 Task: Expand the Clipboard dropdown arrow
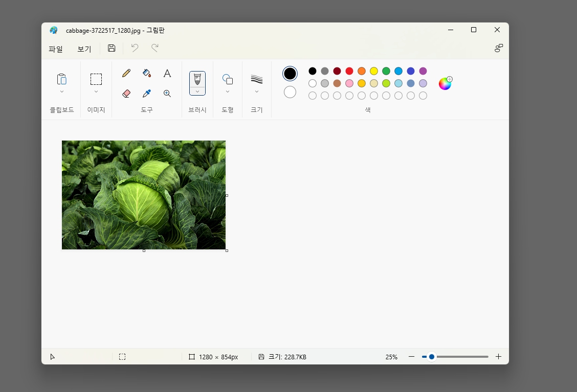62,91
